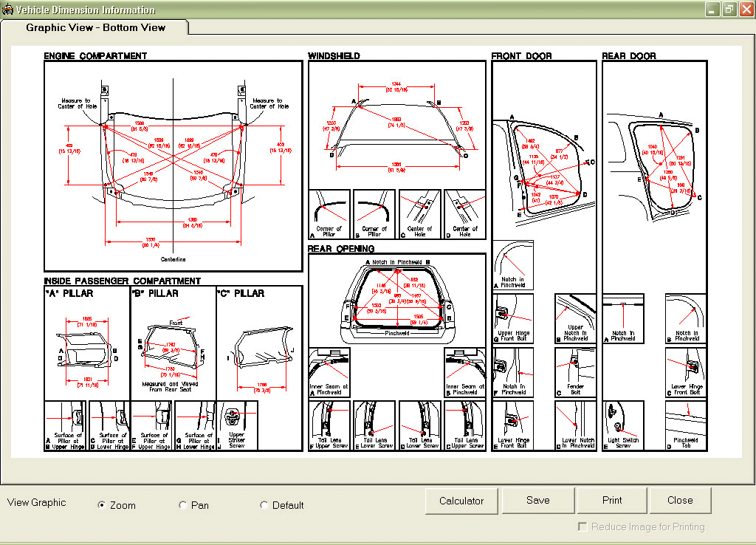Click Surface of Pillar at Upper Hinge A/B detail
This screenshot has width=756, height=545.
pyautogui.click(x=65, y=425)
